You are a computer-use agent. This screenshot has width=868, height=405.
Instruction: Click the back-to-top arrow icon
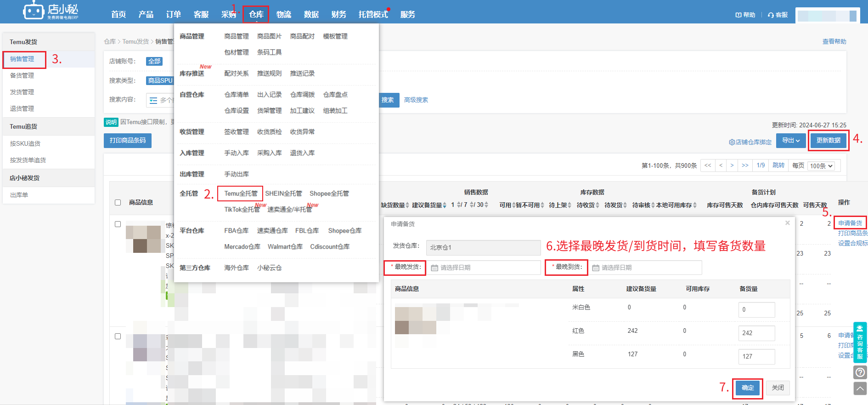860,389
